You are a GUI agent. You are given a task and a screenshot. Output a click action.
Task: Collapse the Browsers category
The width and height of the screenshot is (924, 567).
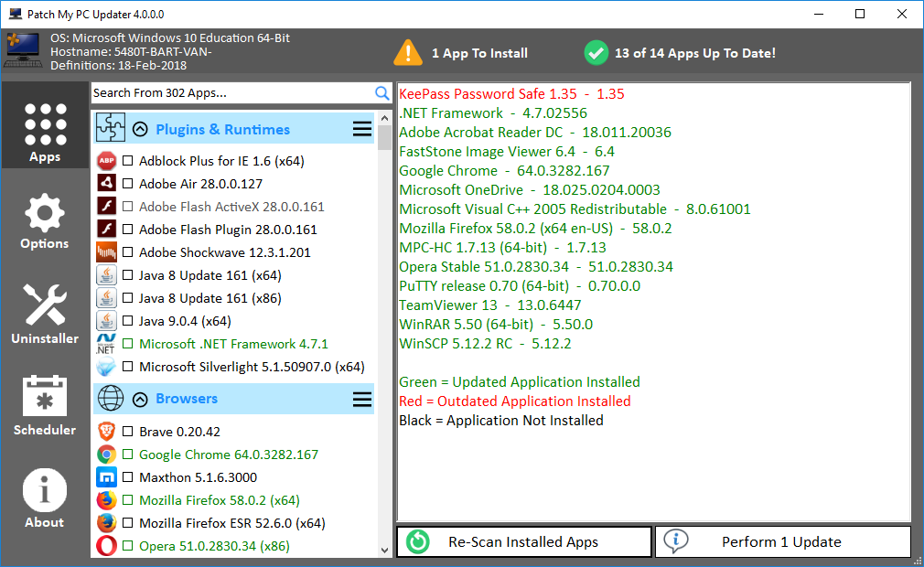pos(140,400)
